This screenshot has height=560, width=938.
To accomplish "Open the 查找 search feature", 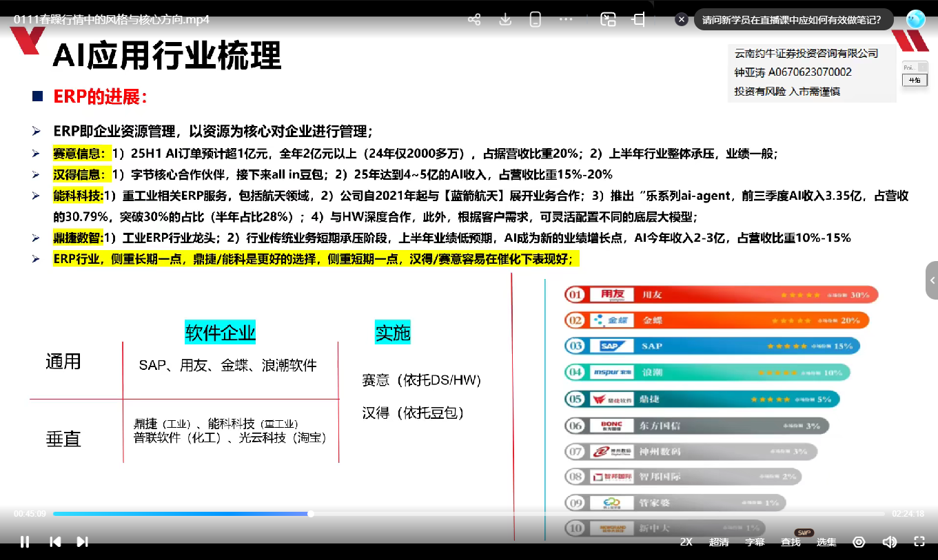I will point(791,542).
